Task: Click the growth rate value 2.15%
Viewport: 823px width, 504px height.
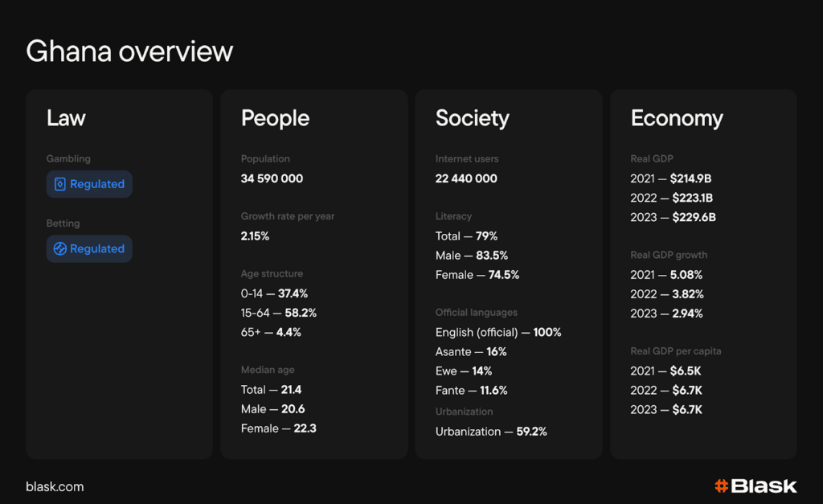Action: pos(255,236)
